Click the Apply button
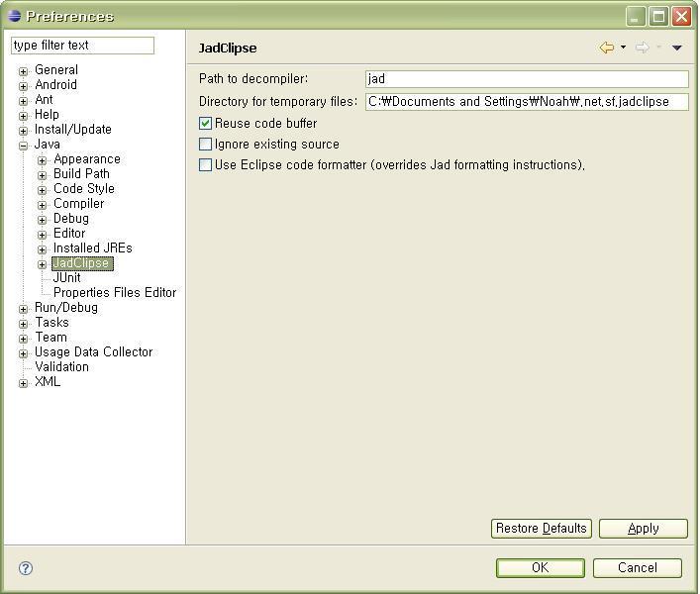 643,529
